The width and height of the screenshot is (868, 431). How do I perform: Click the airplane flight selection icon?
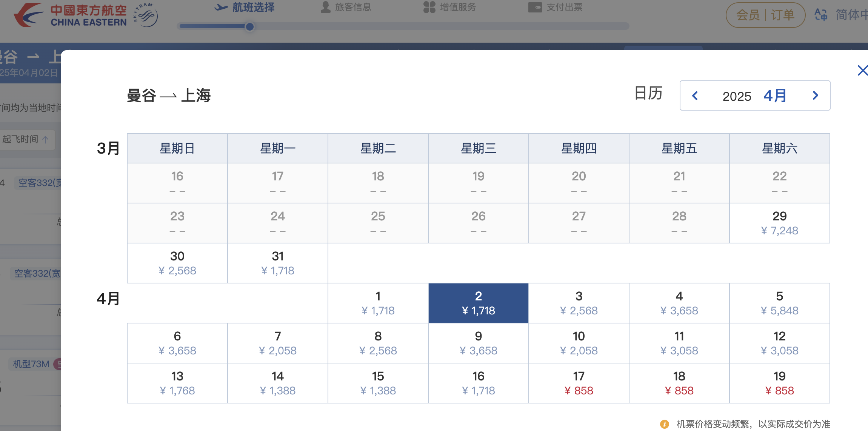[x=221, y=7]
